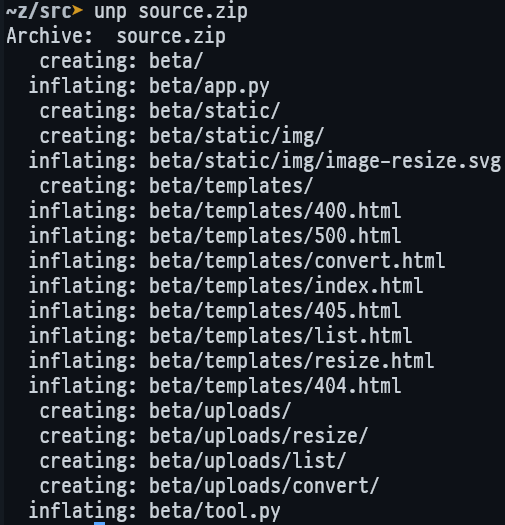This screenshot has height=525, width=505.
Task: Click the beta/templates/ directory entry
Action: [231, 186]
